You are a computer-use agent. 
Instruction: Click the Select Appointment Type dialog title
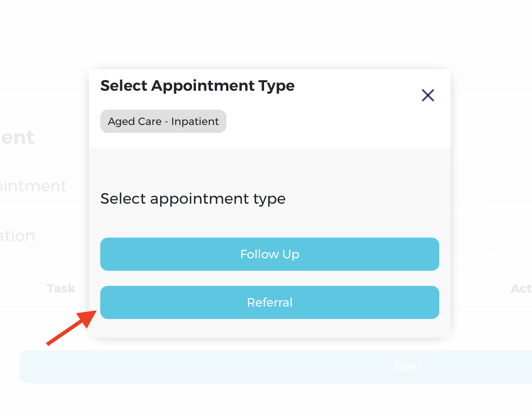click(x=197, y=86)
